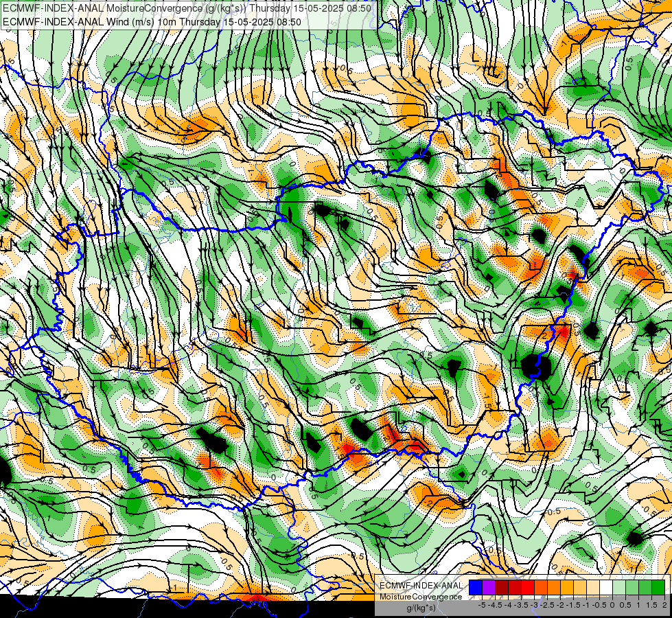Viewport: 672px width, 618px height.
Task: Select the ECMWF-INDEX-ANAL label in legend
Action: point(421,586)
